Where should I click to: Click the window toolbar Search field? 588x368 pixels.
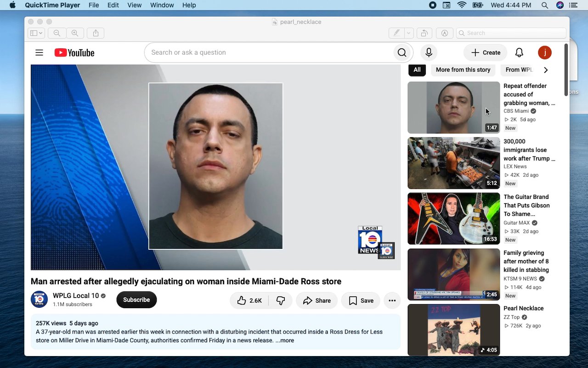pyautogui.click(x=511, y=33)
